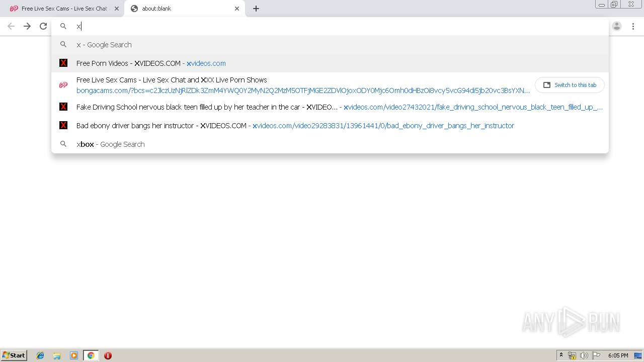Open the media player taskbar icon

tap(74, 355)
